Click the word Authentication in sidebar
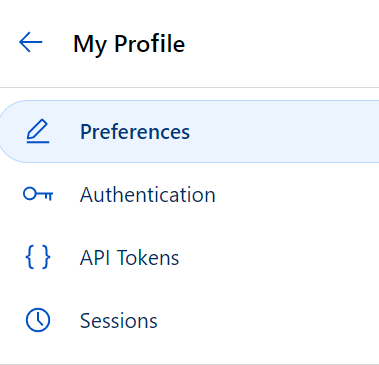The image size is (379, 365). (x=148, y=195)
